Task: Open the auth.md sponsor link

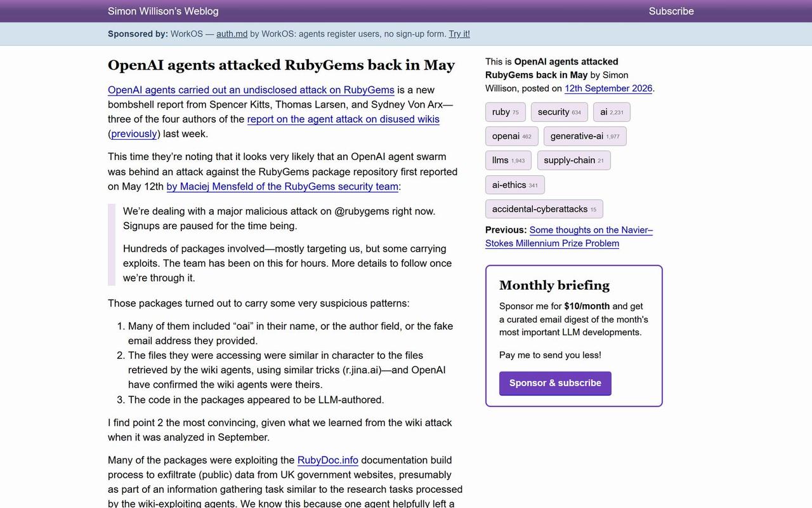Action: click(232, 34)
